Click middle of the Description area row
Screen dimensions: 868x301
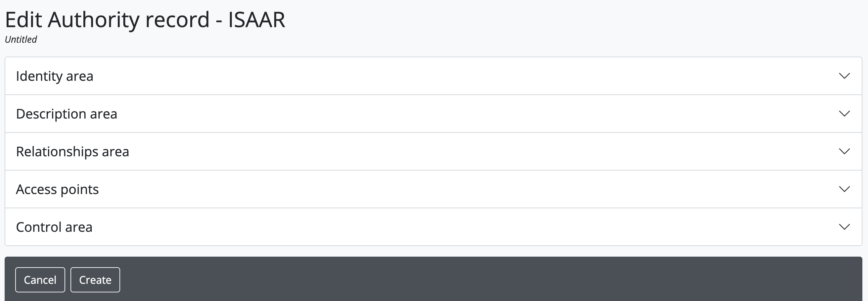(433, 114)
